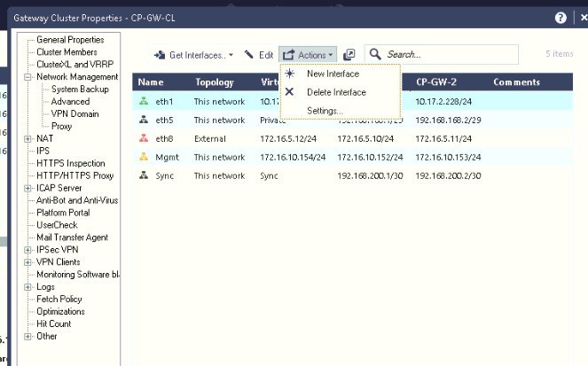This screenshot has width=588, height=366.
Task: Click the eth8 External topology cell
Action: coord(210,139)
